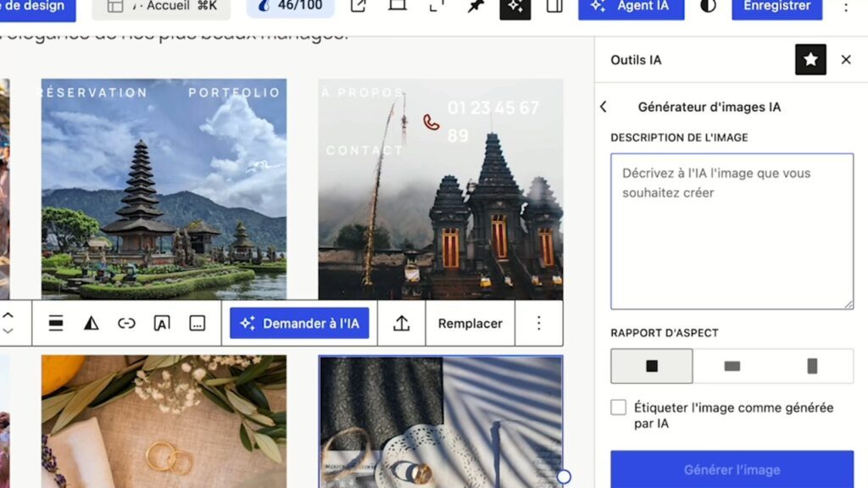Open block toolbar three-dot options
The width and height of the screenshot is (868, 488).
(538, 323)
